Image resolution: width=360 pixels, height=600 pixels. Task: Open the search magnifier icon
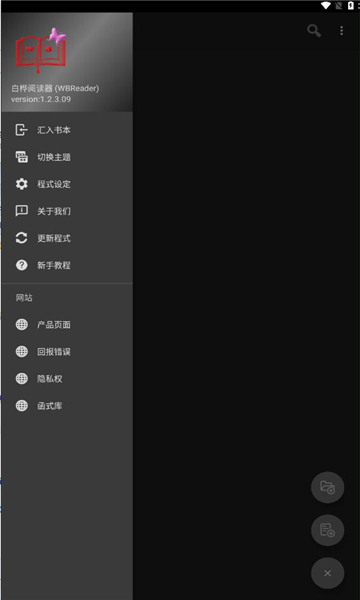(x=314, y=31)
